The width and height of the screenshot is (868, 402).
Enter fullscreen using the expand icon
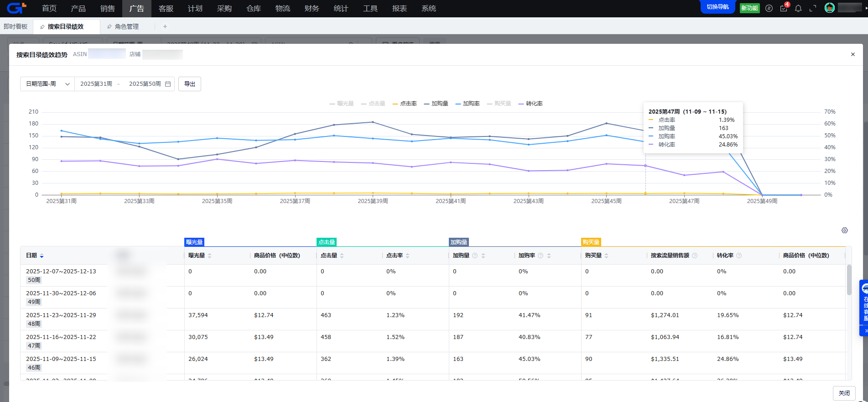(x=813, y=8)
